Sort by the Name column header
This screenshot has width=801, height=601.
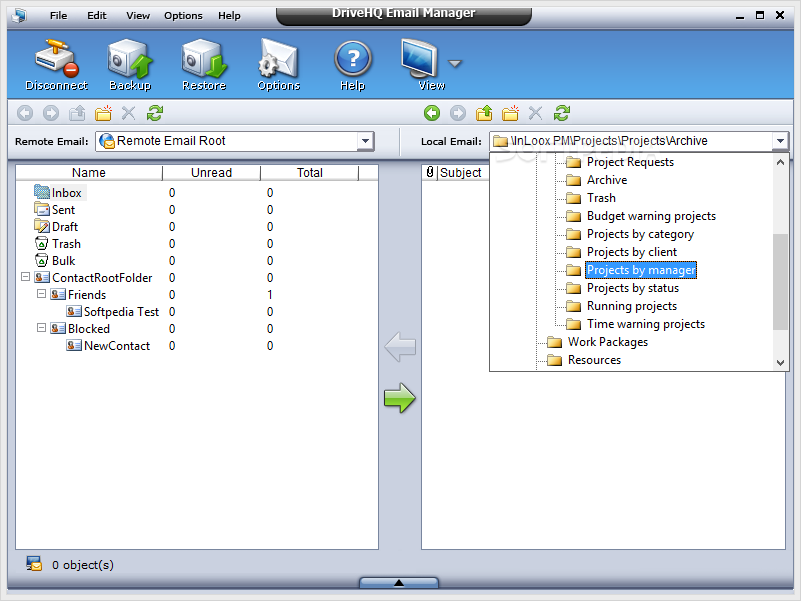[x=89, y=173]
